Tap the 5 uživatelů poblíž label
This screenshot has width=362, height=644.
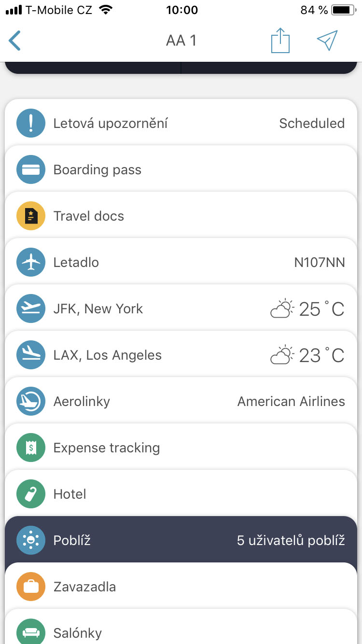pyautogui.click(x=291, y=541)
